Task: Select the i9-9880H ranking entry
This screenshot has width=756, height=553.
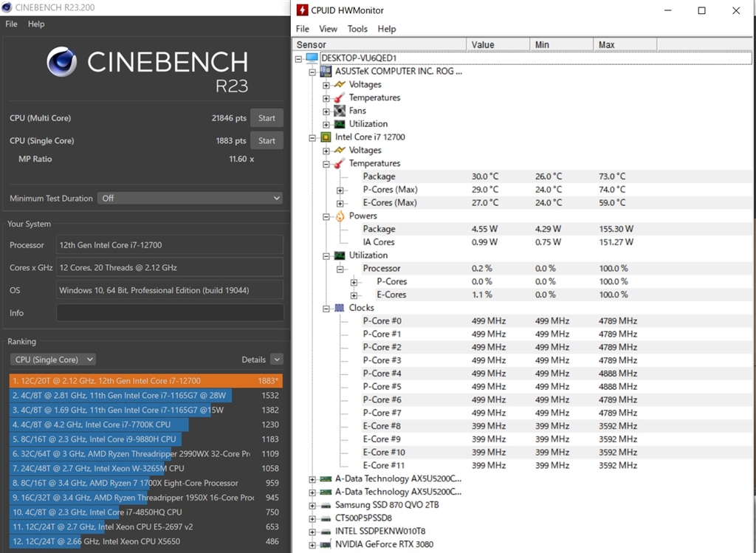Action: point(145,439)
